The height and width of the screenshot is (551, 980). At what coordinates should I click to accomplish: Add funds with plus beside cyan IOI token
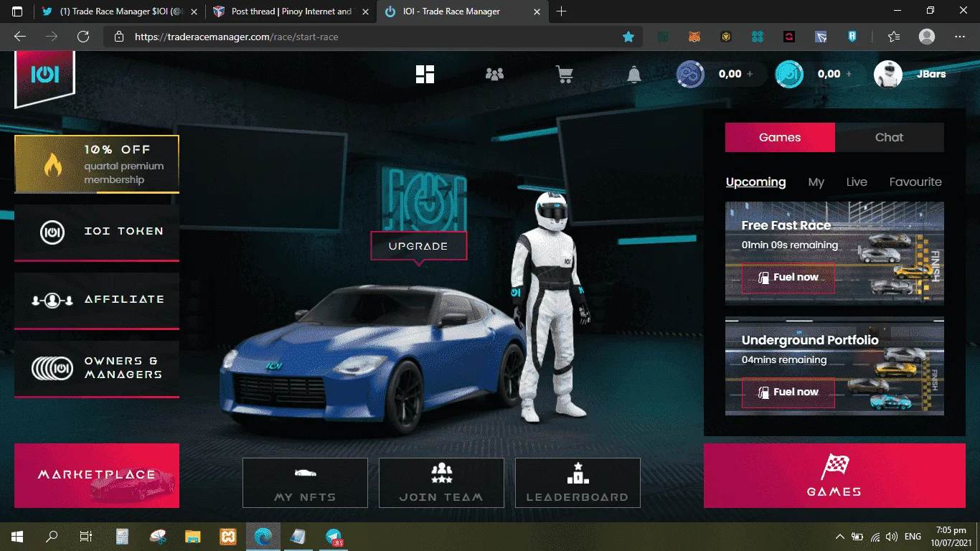(x=849, y=74)
